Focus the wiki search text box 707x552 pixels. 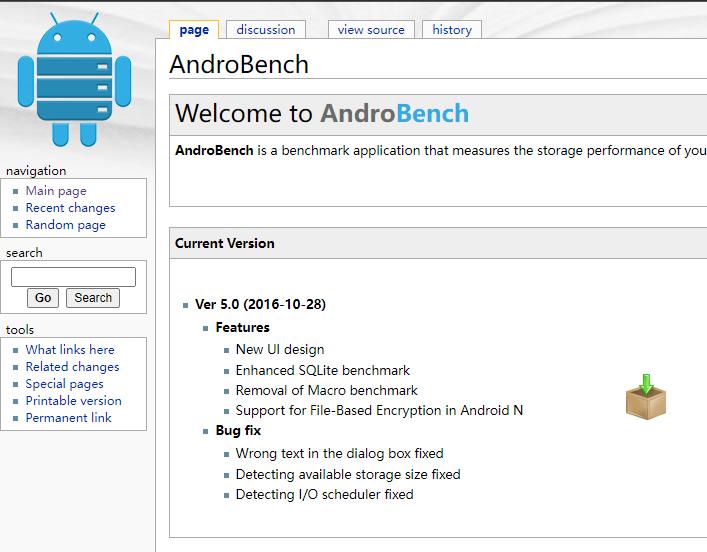(73, 277)
